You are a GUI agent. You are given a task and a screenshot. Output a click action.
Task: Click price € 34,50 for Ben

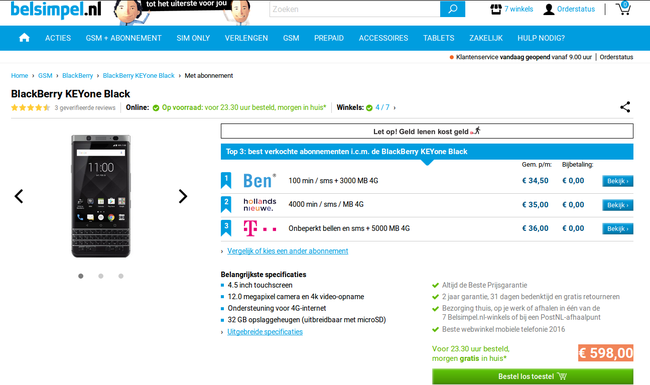click(x=535, y=181)
